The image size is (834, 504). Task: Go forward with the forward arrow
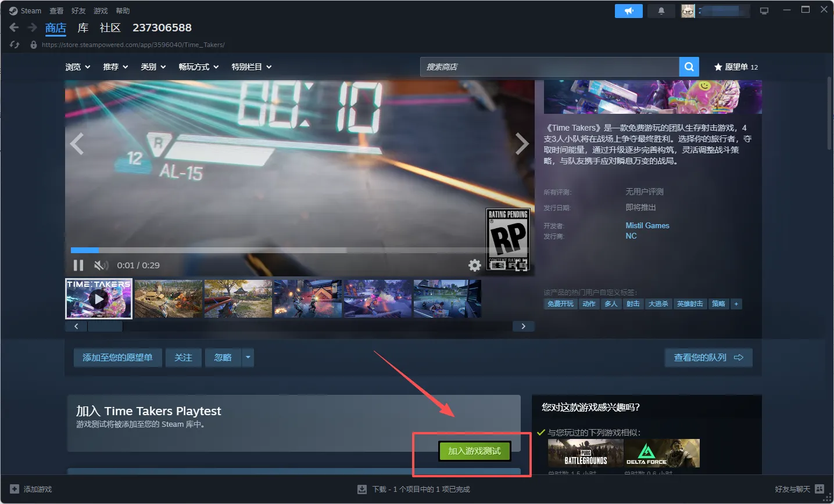[x=33, y=27]
